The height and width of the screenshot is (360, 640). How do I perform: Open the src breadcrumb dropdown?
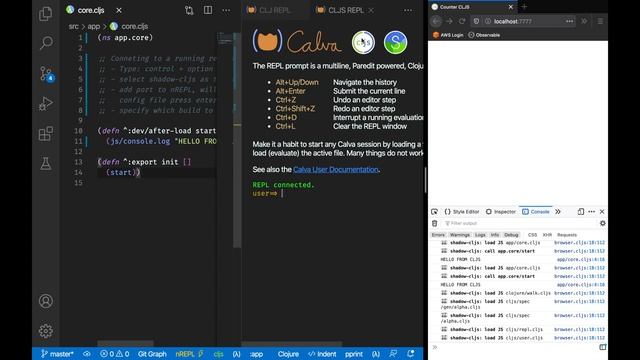73,26
